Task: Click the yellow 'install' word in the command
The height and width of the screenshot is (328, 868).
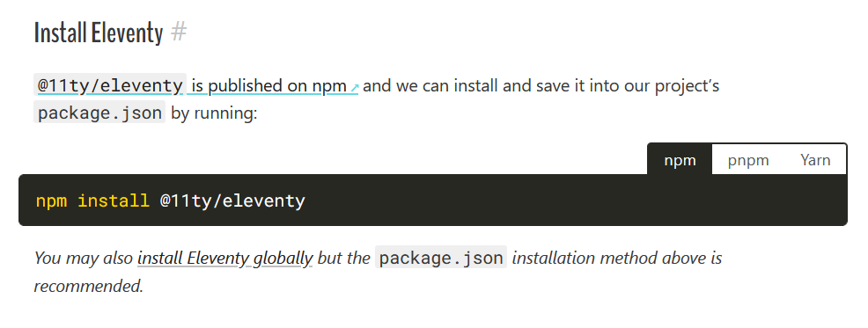Action: pos(114,200)
